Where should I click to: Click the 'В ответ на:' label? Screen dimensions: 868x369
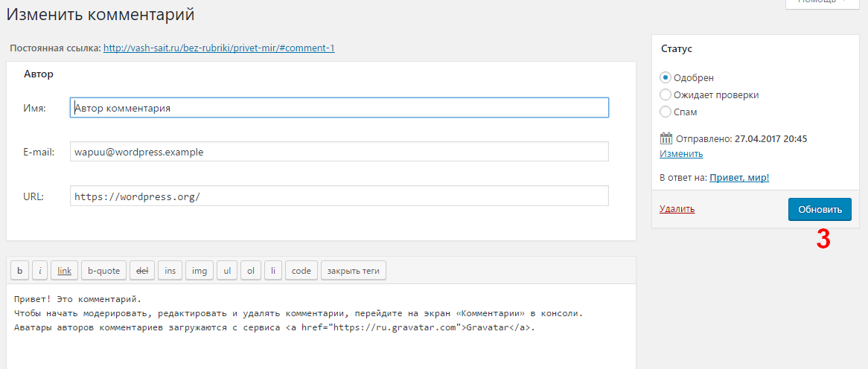(x=683, y=178)
